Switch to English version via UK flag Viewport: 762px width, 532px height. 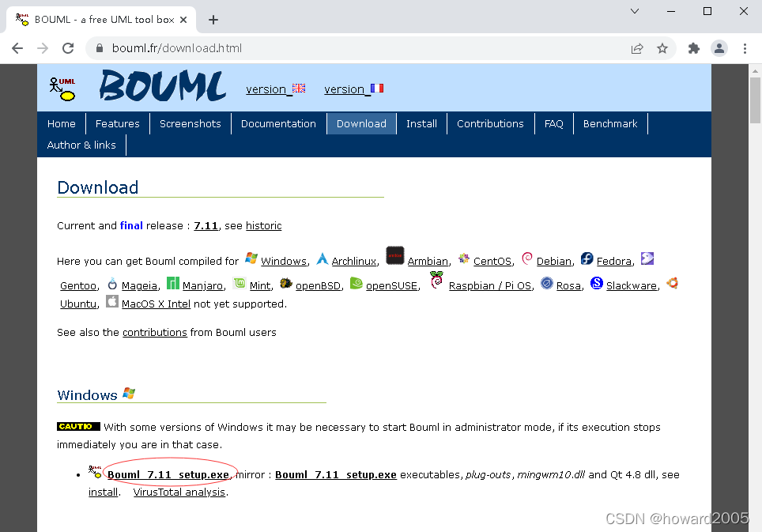[x=299, y=89]
